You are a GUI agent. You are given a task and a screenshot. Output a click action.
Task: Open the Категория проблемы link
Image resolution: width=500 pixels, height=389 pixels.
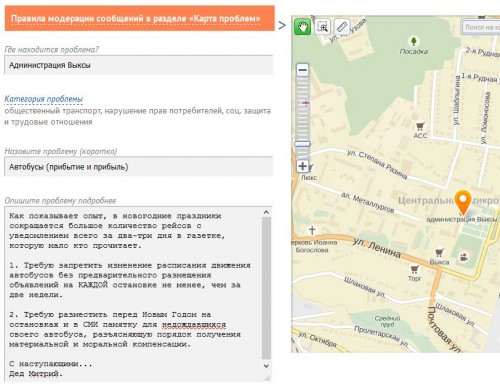(x=43, y=99)
